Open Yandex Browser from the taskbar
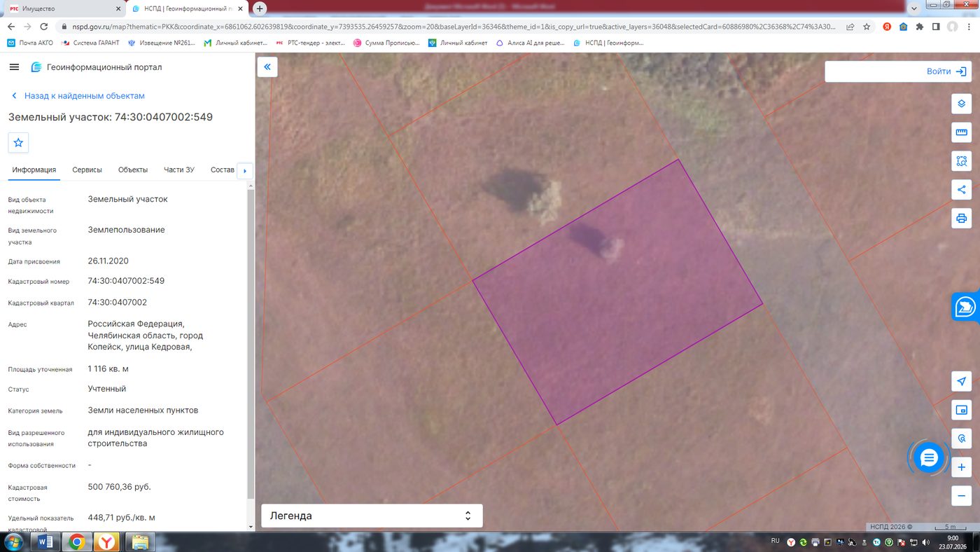 (107, 542)
